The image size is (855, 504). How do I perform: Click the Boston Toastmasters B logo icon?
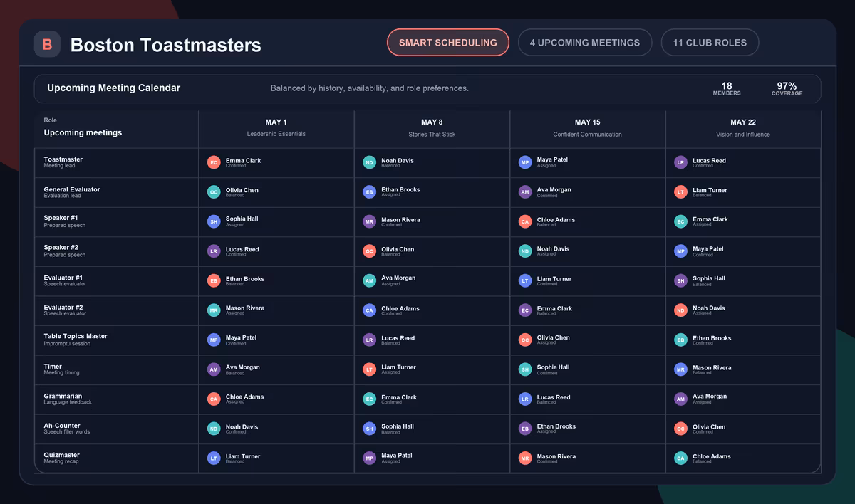click(47, 45)
